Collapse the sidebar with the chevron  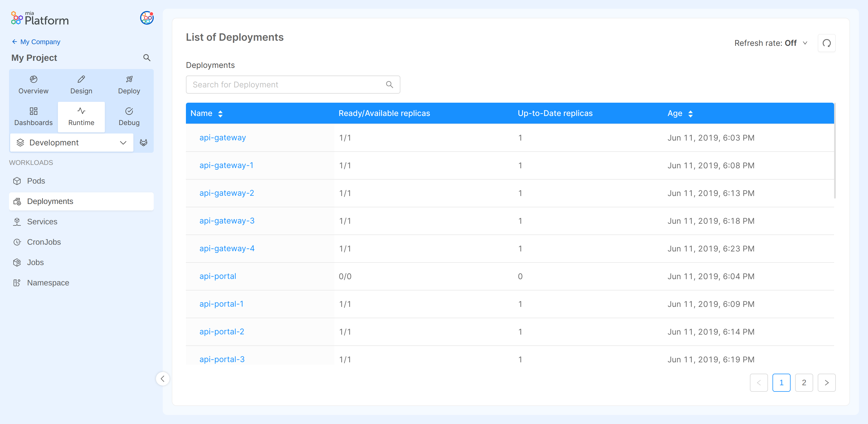163,379
